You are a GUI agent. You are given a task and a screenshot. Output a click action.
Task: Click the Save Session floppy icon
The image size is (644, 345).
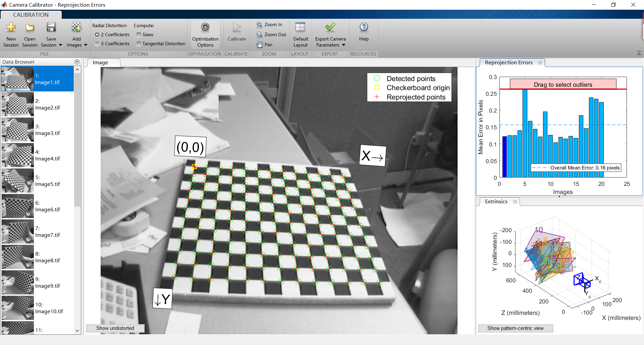coord(51,27)
